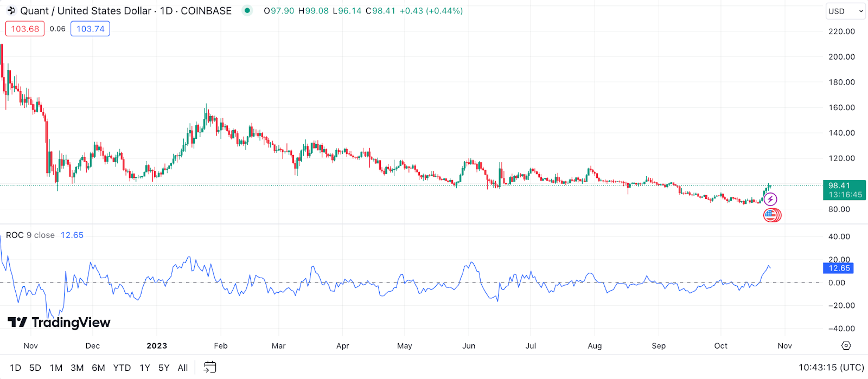Image resolution: width=868 pixels, height=379 pixels.
Task: Click the H99.08 high value
Action: coord(314,11)
